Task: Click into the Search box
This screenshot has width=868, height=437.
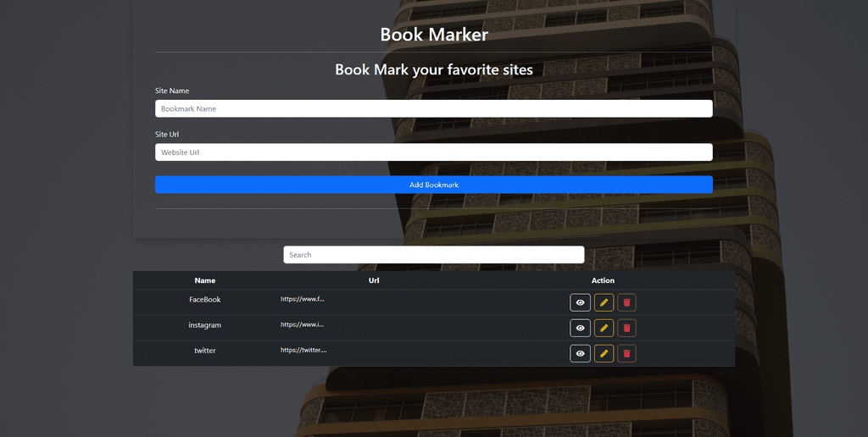Action: point(433,254)
